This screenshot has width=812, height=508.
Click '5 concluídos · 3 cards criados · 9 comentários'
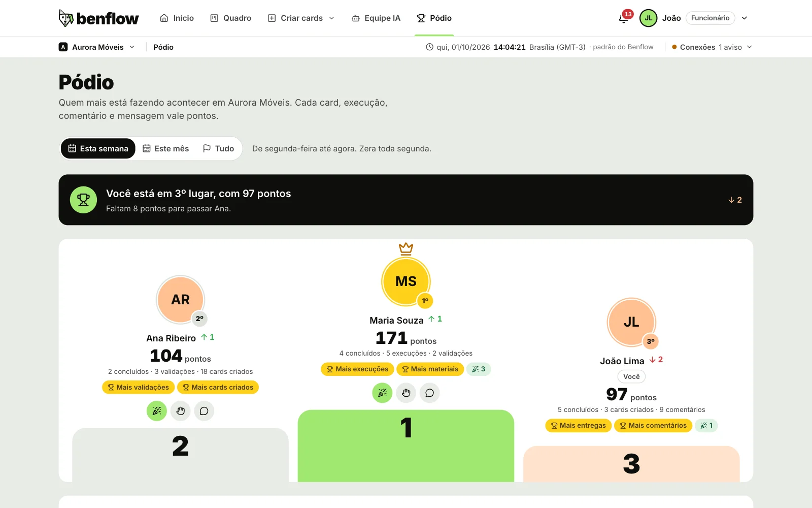coord(631,410)
